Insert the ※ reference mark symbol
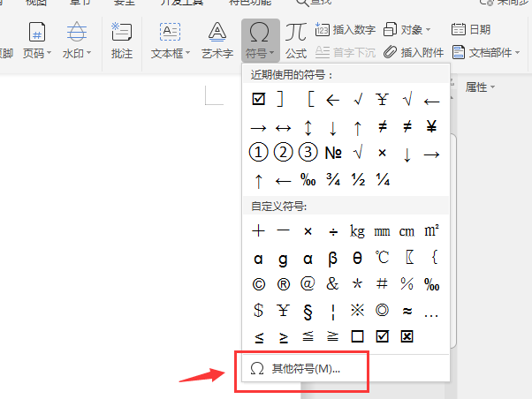This screenshot has height=399, width=532. pos(357,310)
